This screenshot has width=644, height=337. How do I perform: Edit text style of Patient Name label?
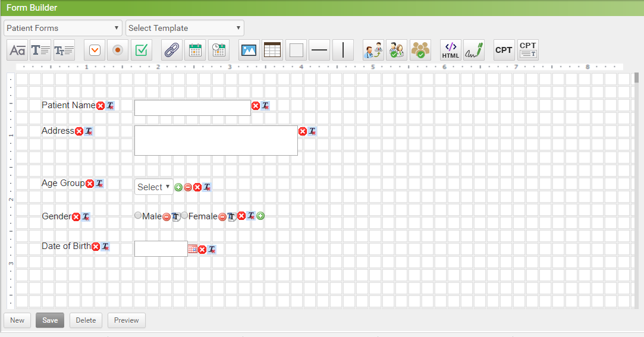pyautogui.click(x=110, y=105)
